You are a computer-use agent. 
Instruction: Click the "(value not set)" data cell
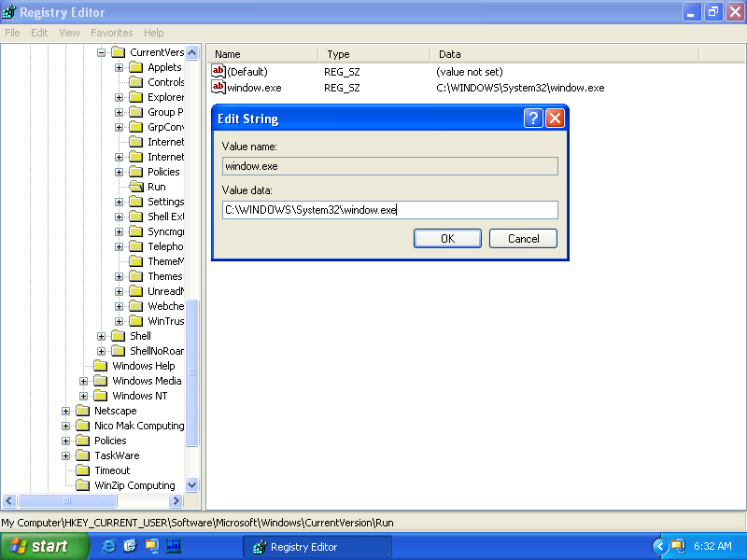[x=470, y=72]
